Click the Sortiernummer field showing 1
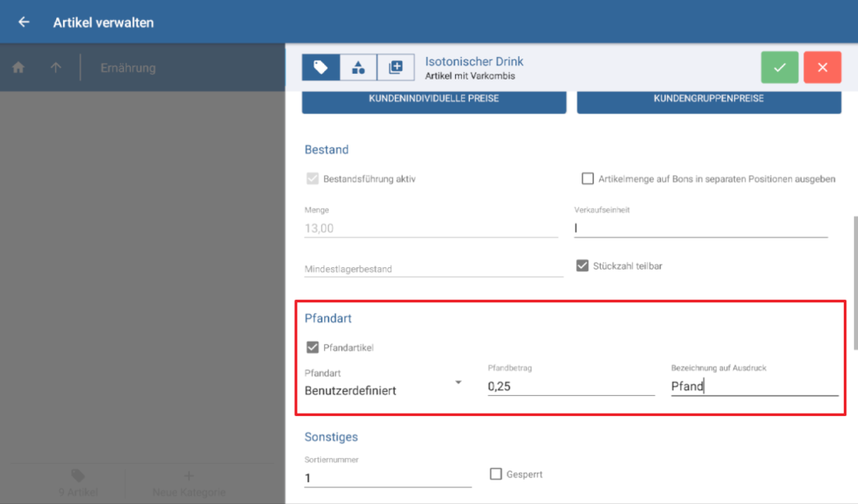 point(387,473)
